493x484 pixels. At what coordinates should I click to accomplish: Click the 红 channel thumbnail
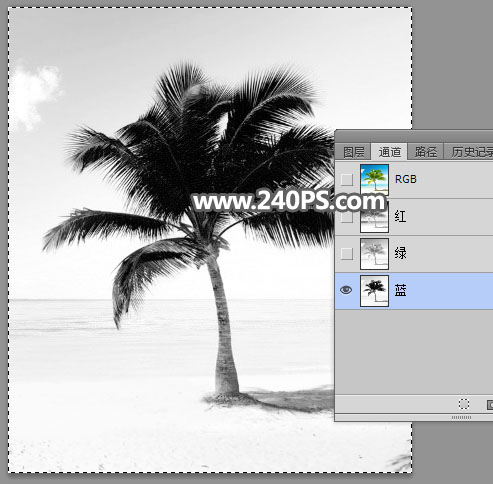pyautogui.click(x=374, y=217)
